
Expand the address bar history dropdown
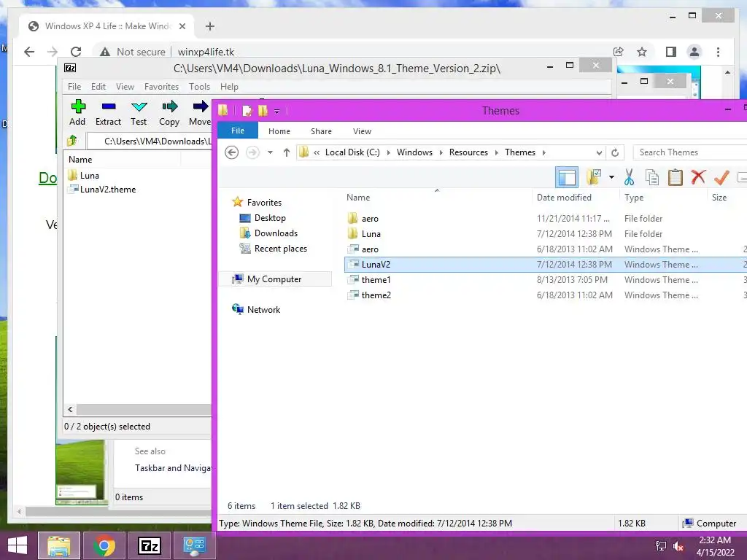point(600,153)
